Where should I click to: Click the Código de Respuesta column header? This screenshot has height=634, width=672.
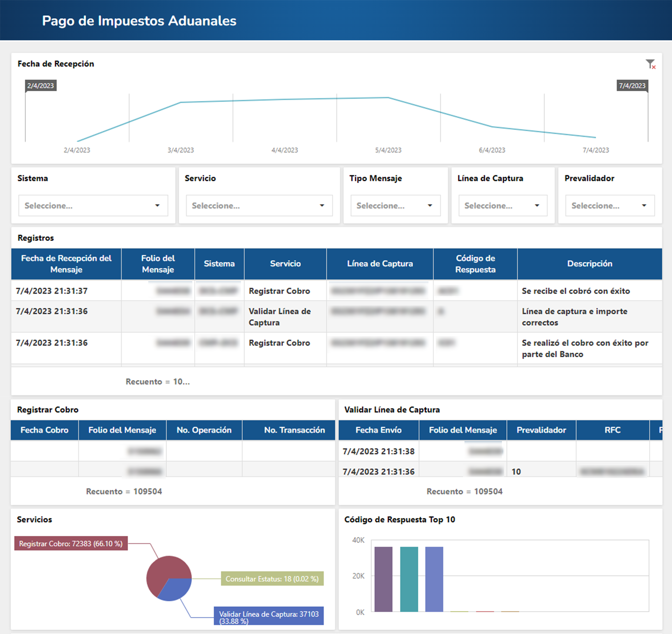coord(475,264)
